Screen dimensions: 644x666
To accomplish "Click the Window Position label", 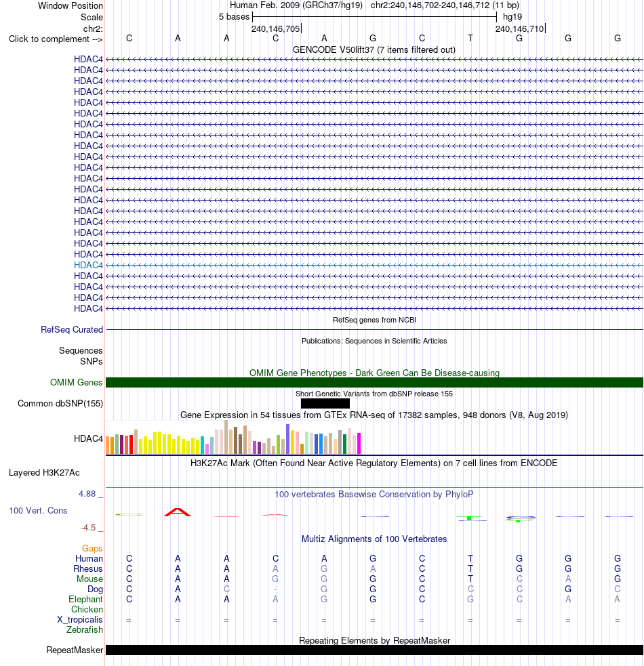I will [71, 6].
